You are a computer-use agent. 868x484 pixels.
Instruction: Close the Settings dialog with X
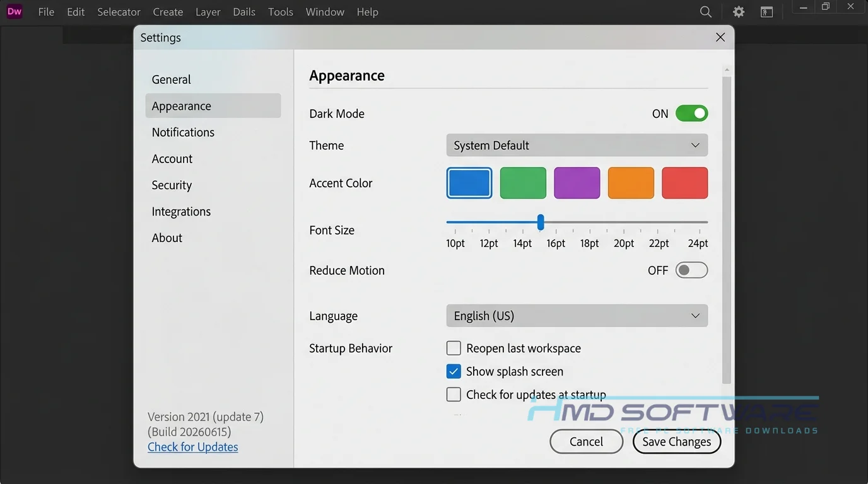[x=720, y=37]
